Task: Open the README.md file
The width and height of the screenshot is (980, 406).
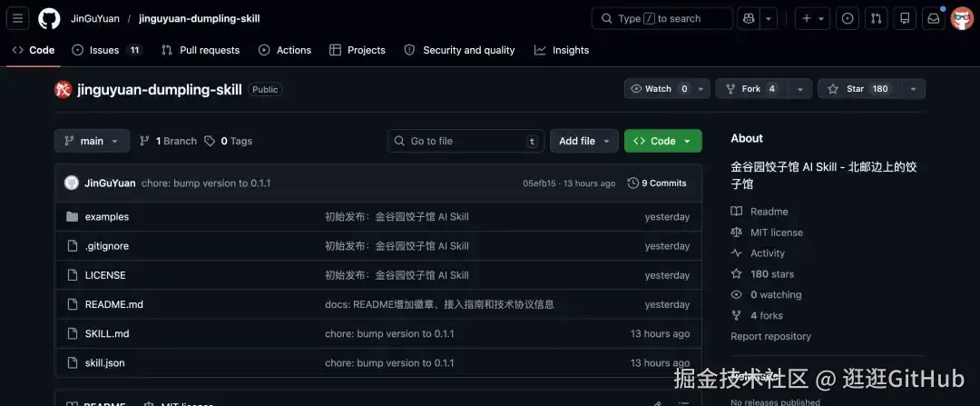Action: click(113, 304)
